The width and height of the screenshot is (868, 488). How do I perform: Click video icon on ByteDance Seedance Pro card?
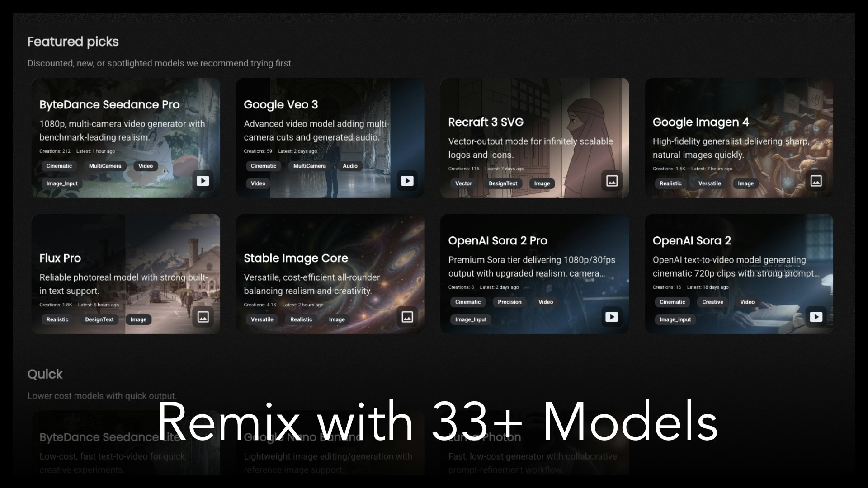(203, 181)
